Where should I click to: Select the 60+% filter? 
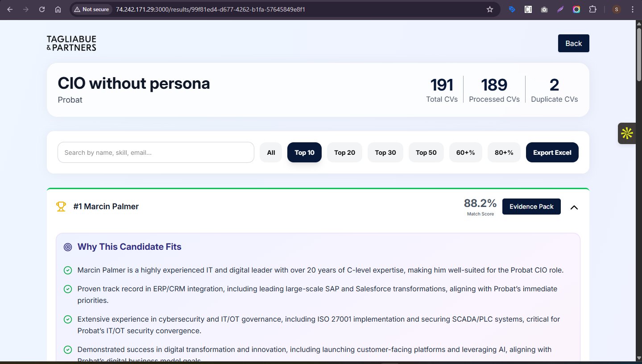click(465, 153)
